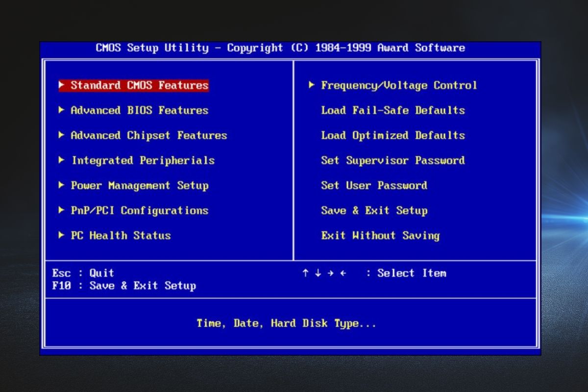
Task: Select Set Supervisor Password
Action: click(x=393, y=160)
